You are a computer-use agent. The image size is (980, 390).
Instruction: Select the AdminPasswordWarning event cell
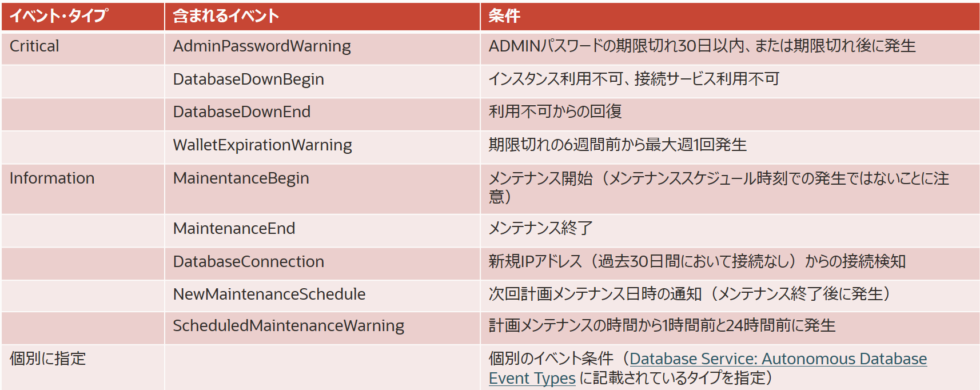pos(262,46)
